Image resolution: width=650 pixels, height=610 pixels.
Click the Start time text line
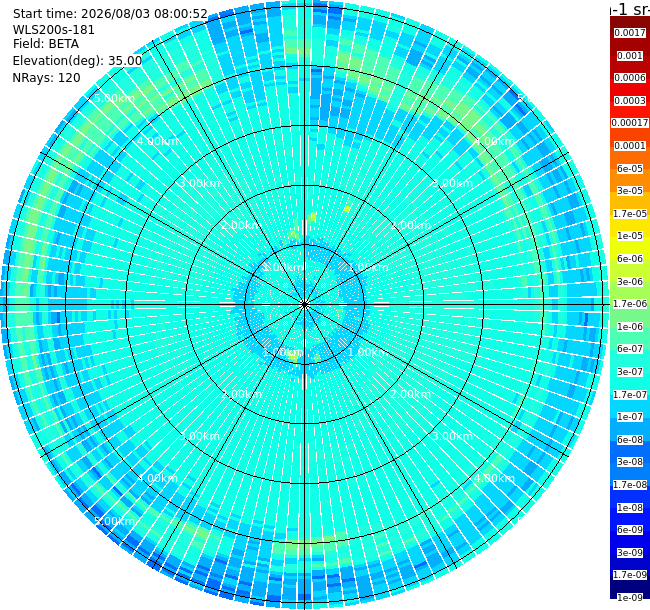(x=110, y=14)
